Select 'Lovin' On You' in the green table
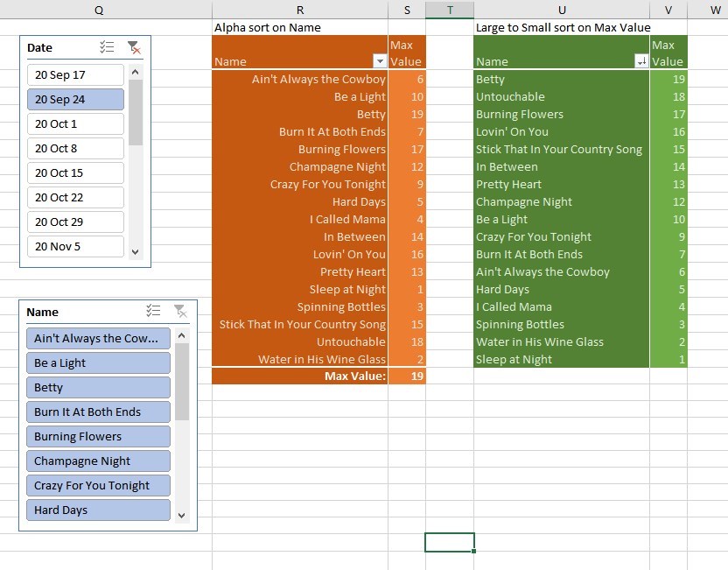Screen dimensions: 728x570 (x=562, y=131)
